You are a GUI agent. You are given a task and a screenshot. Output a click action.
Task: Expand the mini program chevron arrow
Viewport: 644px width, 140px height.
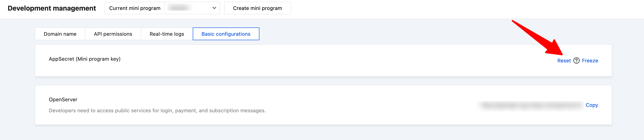214,8
